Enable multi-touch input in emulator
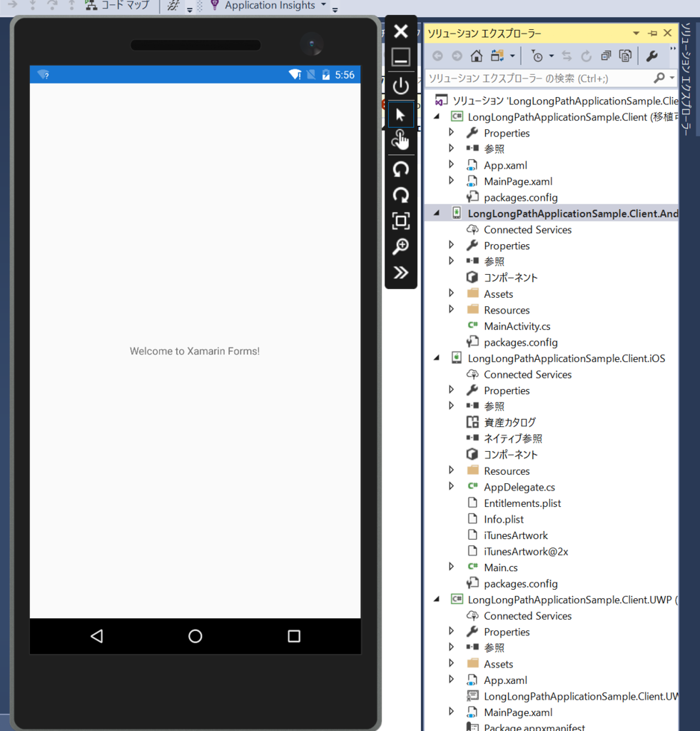700x731 pixels. tap(401, 140)
